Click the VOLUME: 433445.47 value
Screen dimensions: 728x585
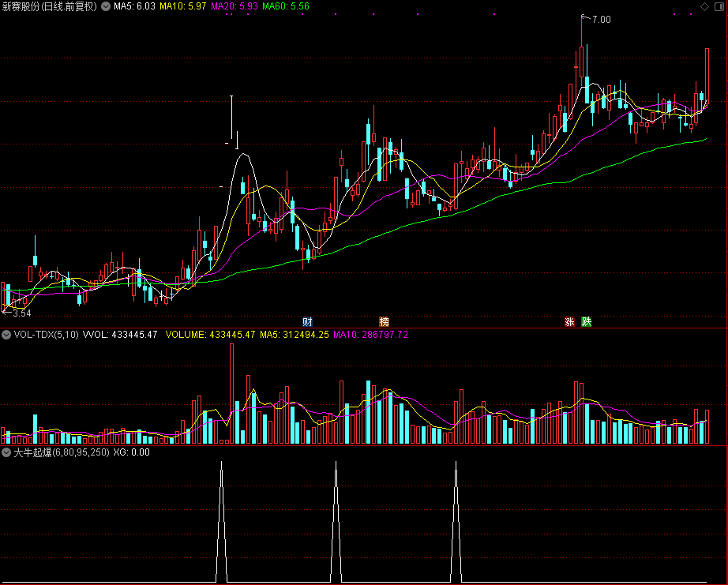[210, 335]
